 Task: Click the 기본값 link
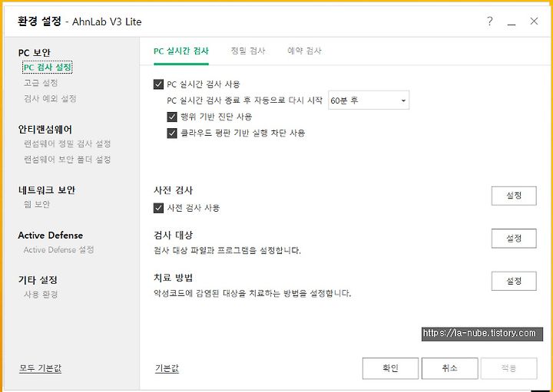click(167, 369)
